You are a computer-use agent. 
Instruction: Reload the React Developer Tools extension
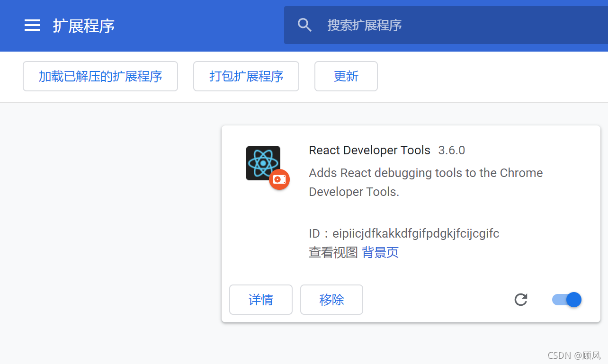[521, 300]
